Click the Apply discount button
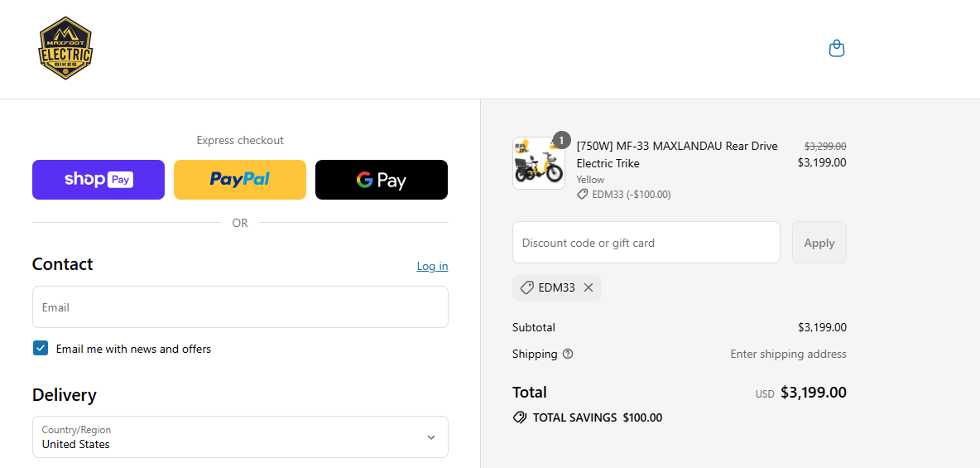Viewport: 980px width, 468px height. tap(819, 242)
